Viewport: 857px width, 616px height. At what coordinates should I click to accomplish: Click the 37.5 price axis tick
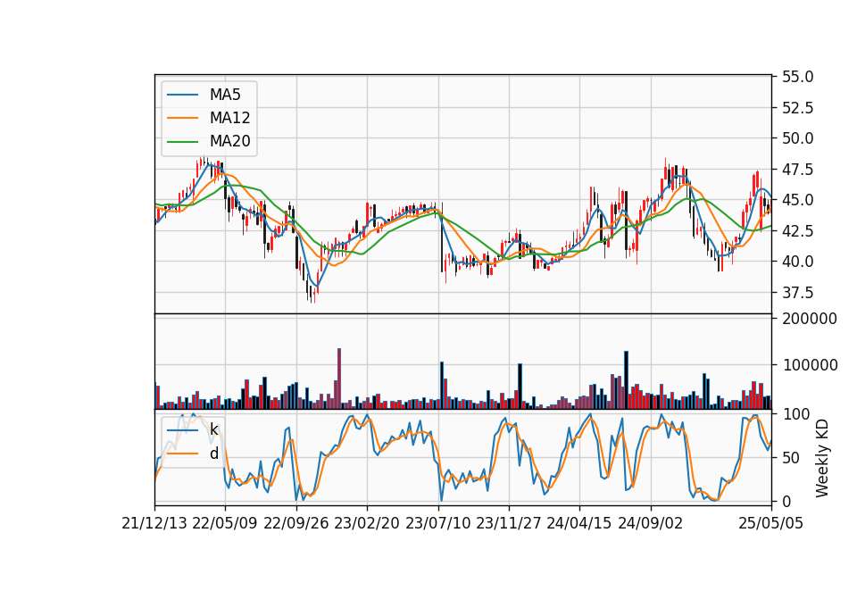pyautogui.click(x=797, y=293)
